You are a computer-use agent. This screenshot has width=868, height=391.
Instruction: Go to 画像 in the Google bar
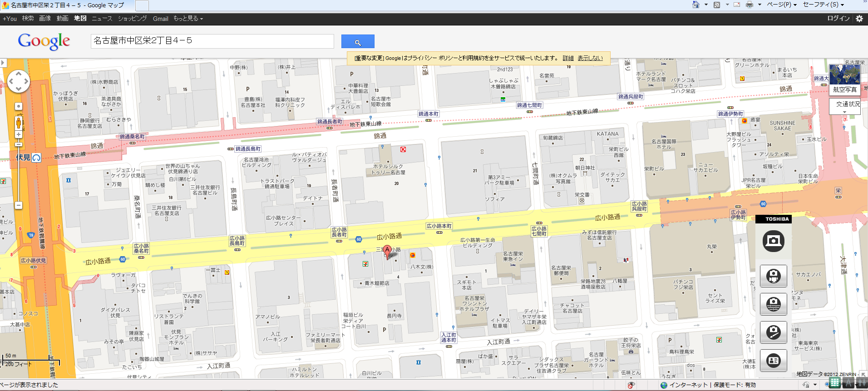click(x=45, y=19)
